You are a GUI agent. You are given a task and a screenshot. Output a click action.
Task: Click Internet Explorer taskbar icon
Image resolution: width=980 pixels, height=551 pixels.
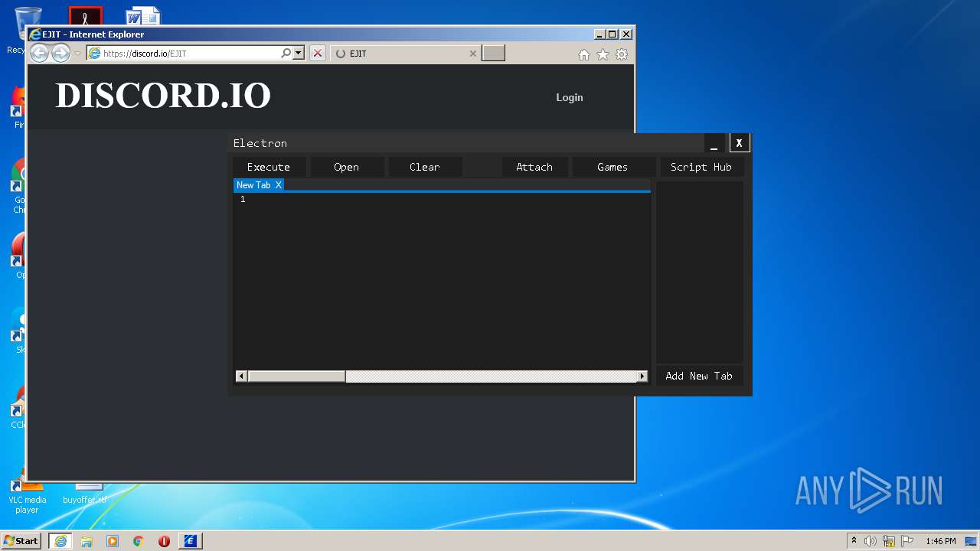[60, 541]
